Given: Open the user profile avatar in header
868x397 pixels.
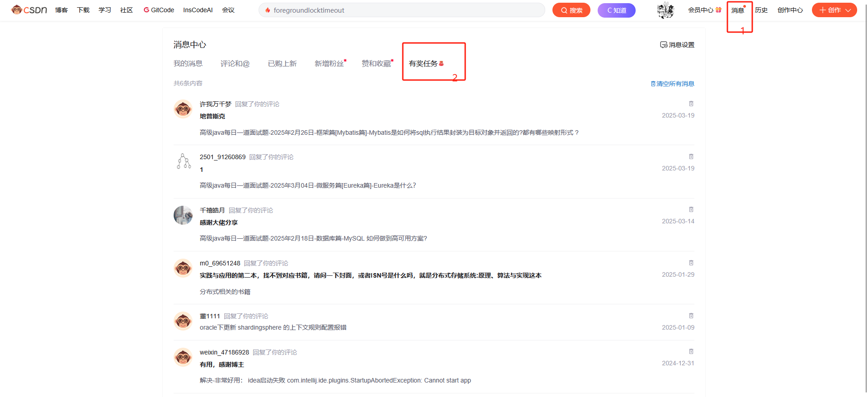Looking at the screenshot, I should tap(665, 10).
